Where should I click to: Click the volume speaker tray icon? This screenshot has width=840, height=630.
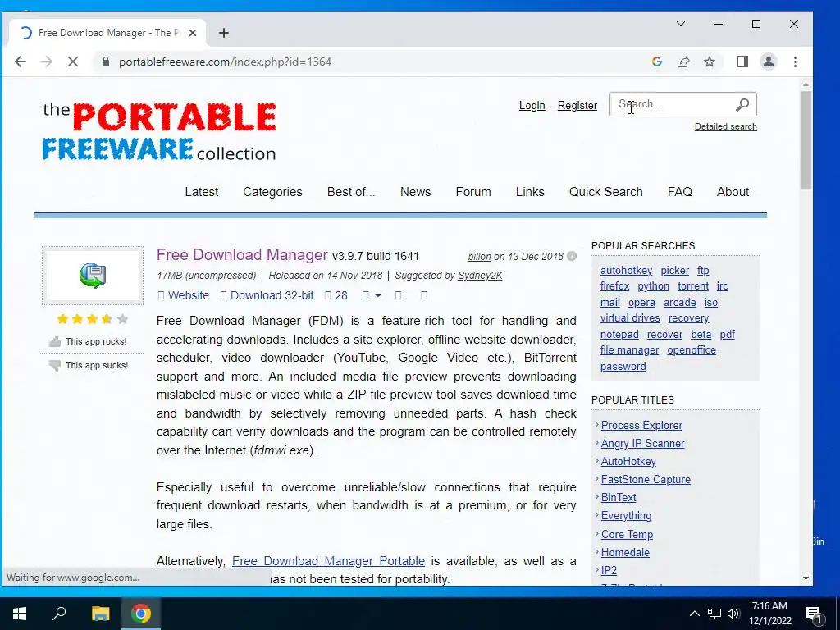(x=733, y=614)
